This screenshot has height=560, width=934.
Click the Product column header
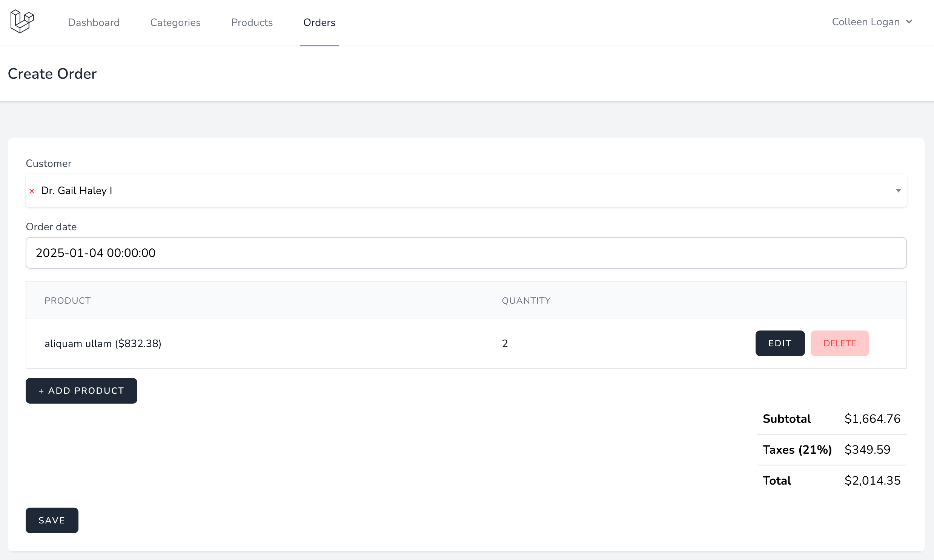tap(68, 301)
